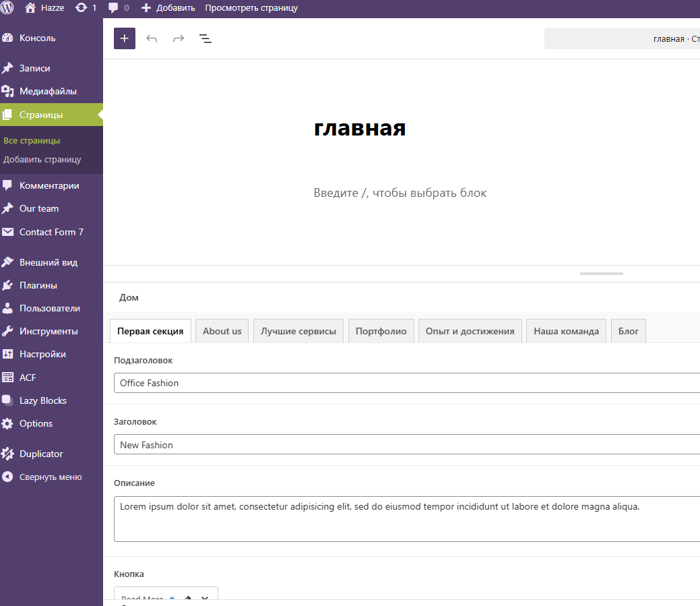Viewport: 700px width, 606px height.
Task: Click the Комментарии speech bubble icon
Action: (7, 185)
